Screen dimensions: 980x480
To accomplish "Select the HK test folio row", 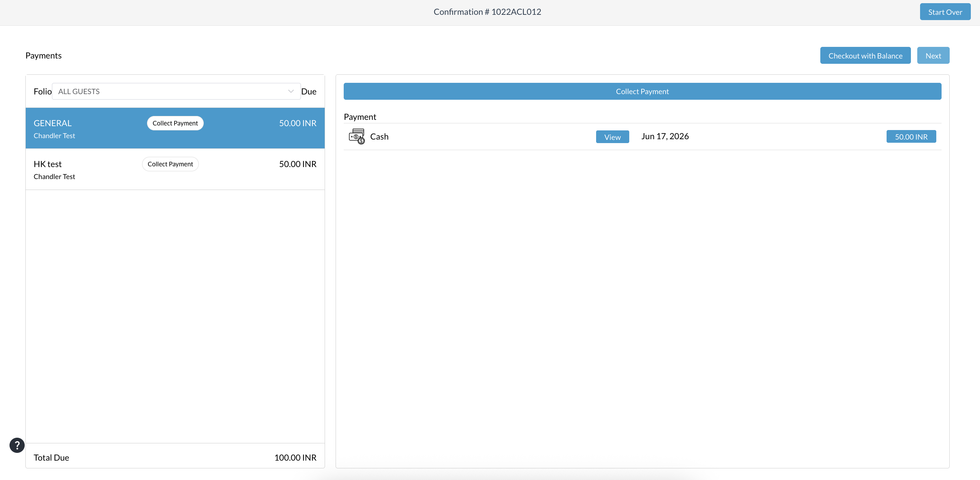I will coord(175,169).
